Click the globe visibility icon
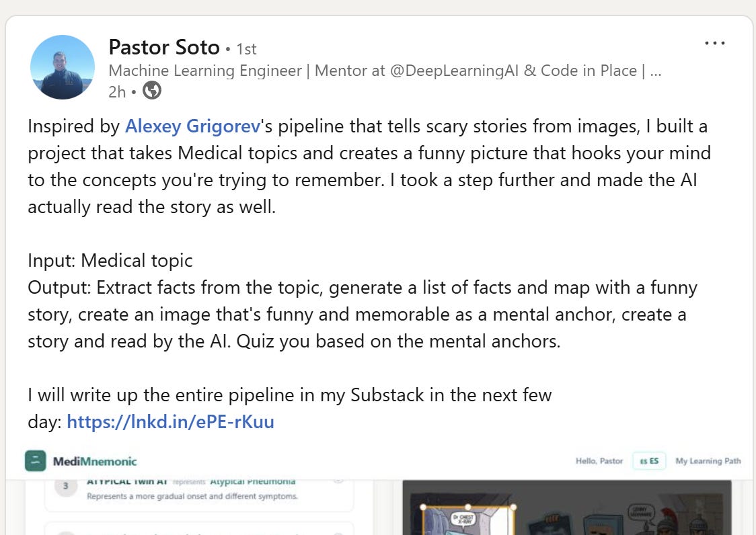This screenshot has width=756, height=535. tap(152, 90)
